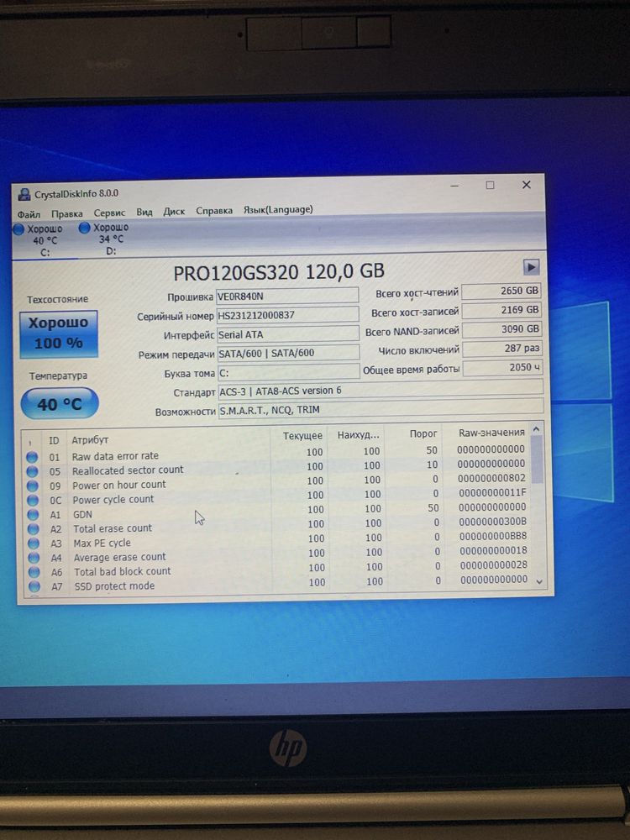Click the features field S.M.A.R.T., NCQ, TRIM
This screenshot has height=840, width=630.
click(381, 410)
